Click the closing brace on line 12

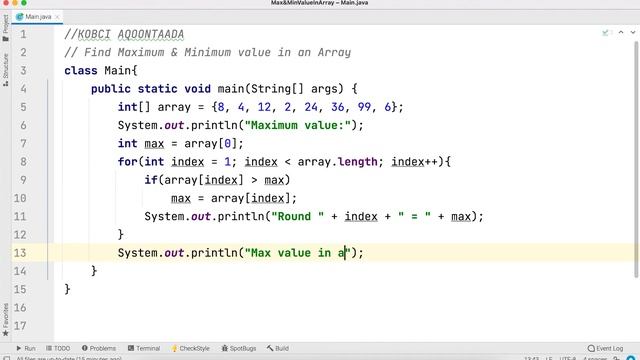pos(120,235)
